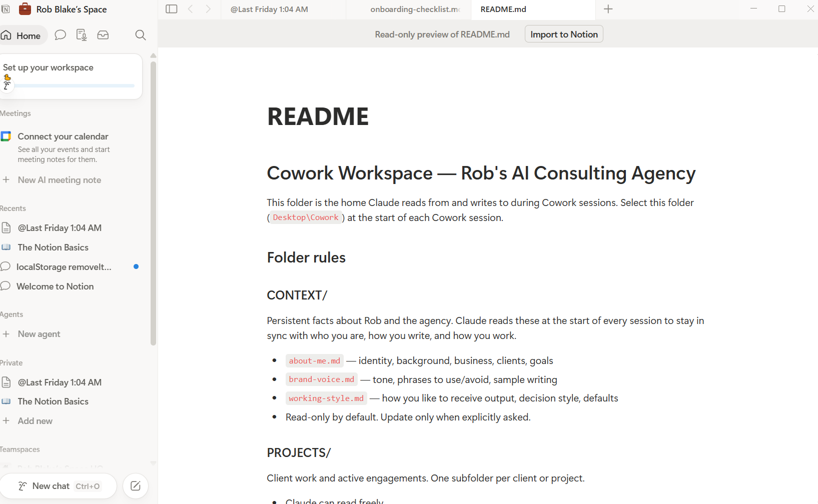Click the Folder rules heading
The width and height of the screenshot is (818, 504).
[306, 257]
